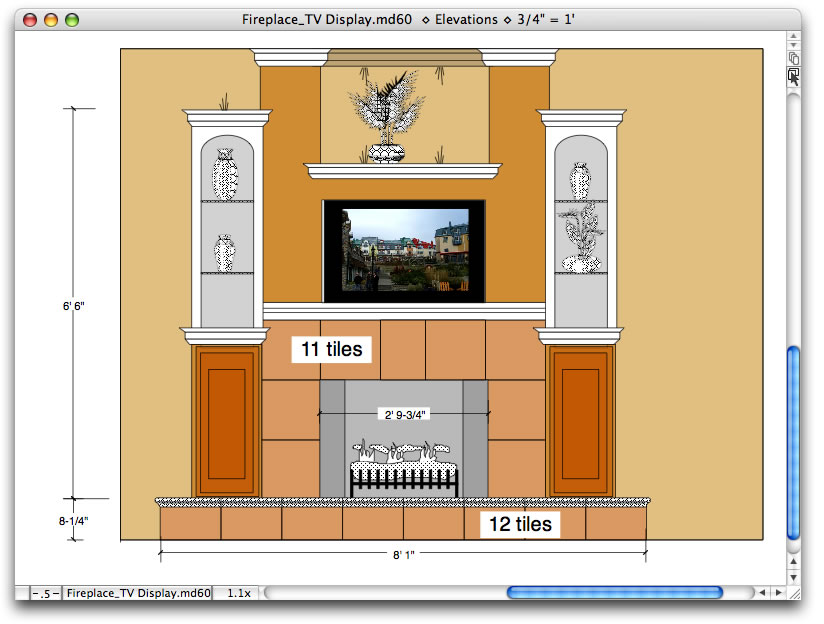Open the Fireplace_TV Display.md60 layer popup
The height and width of the screenshot is (624, 824).
(x=138, y=593)
